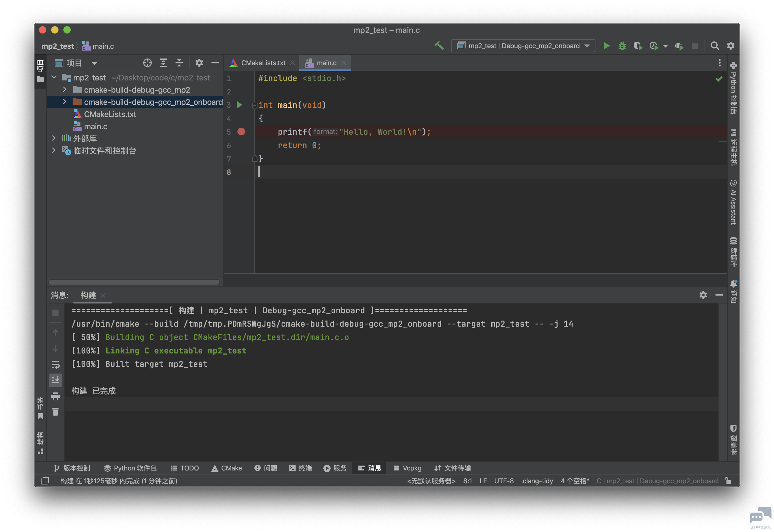Collapse all items in project tree
The height and width of the screenshot is (532, 774).
point(179,63)
